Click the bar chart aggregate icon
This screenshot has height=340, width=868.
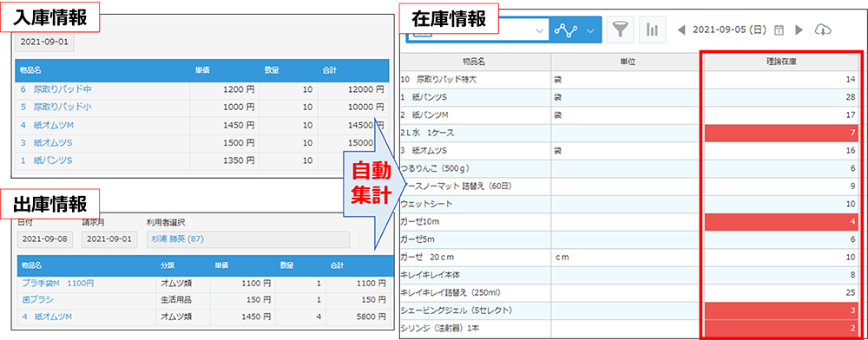652,30
